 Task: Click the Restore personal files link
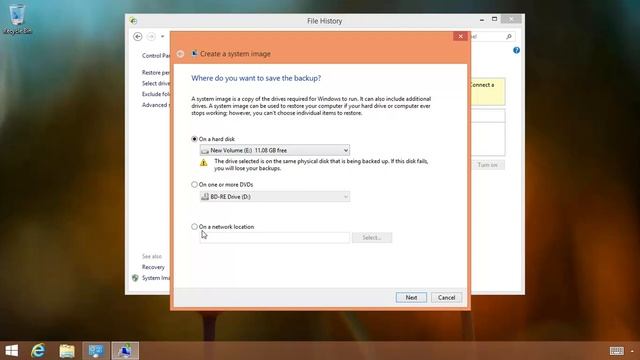point(156,73)
